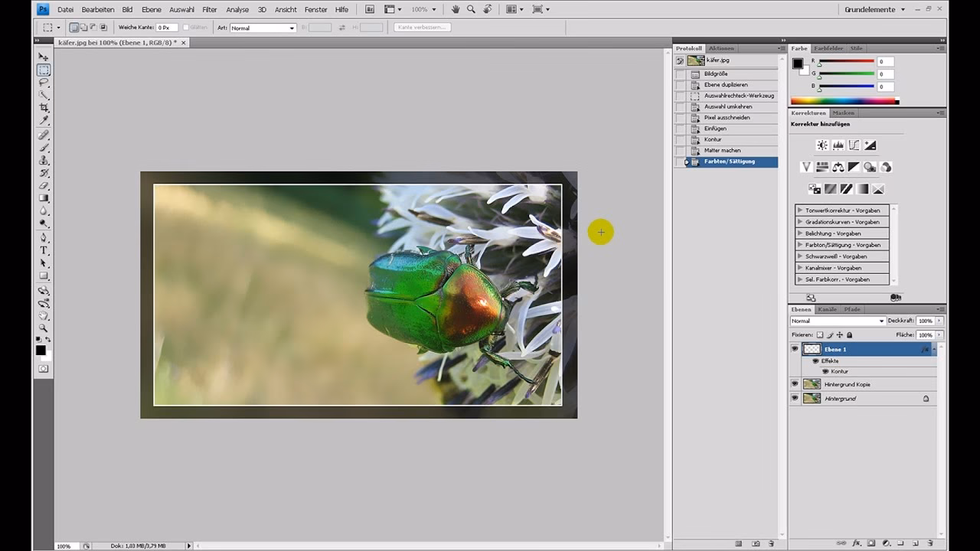This screenshot has height=551, width=980.
Task: Switch to the Kanäle tab
Action: click(x=828, y=309)
